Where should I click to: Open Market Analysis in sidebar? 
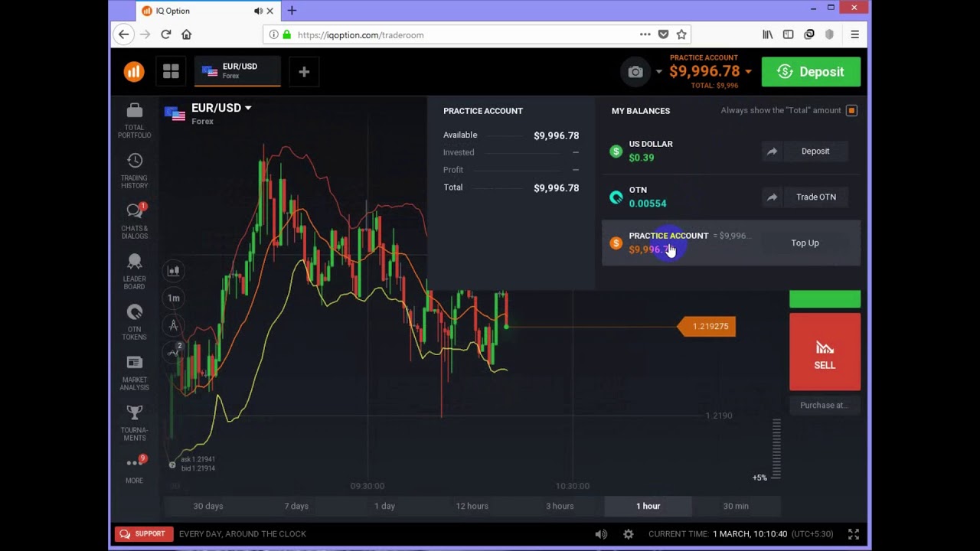[x=134, y=373]
